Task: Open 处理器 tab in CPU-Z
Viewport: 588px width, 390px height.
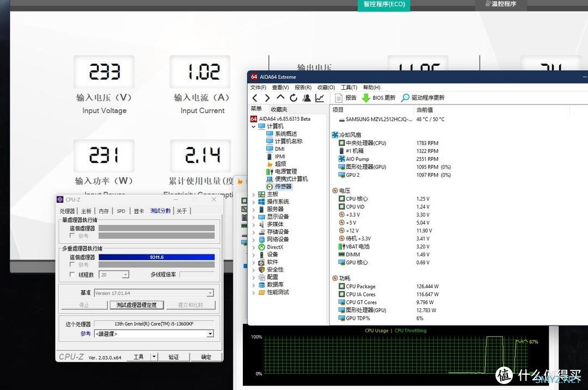Action: tap(68, 211)
